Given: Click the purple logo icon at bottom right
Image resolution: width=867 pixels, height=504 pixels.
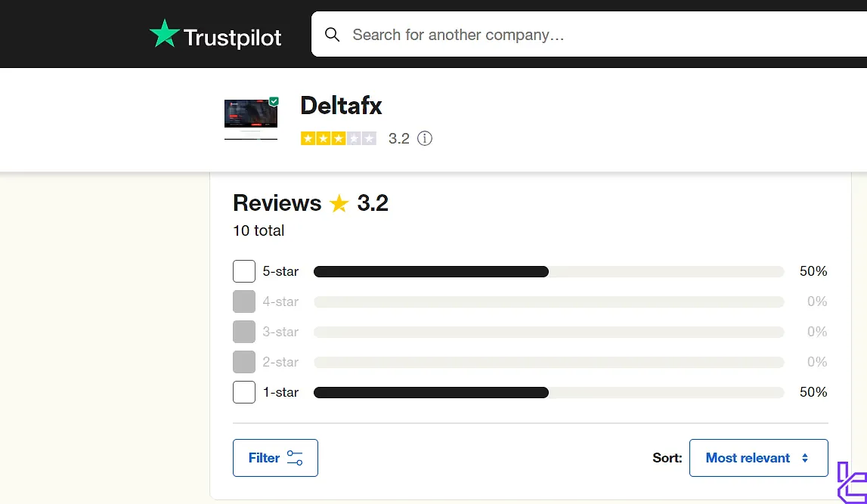Looking at the screenshot, I should click(852, 484).
